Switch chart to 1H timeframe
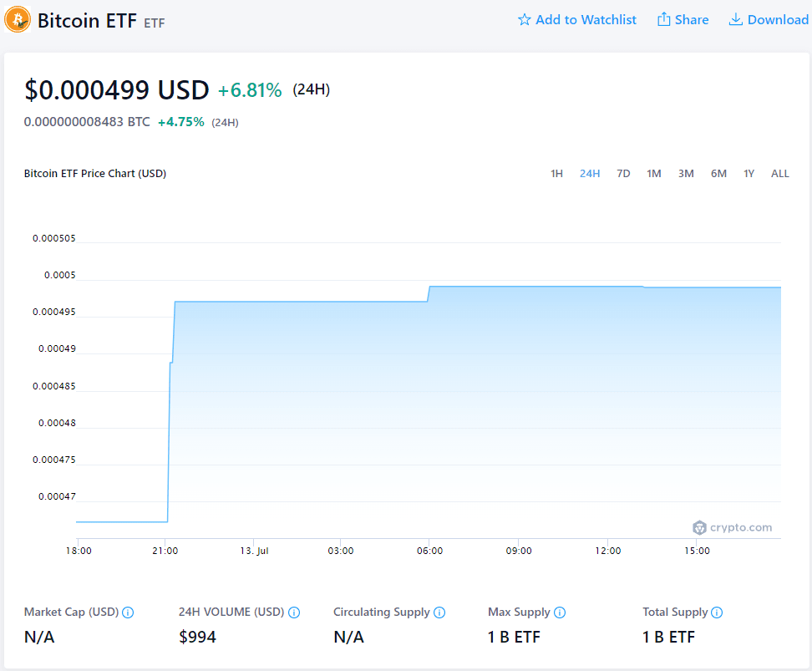 [556, 174]
